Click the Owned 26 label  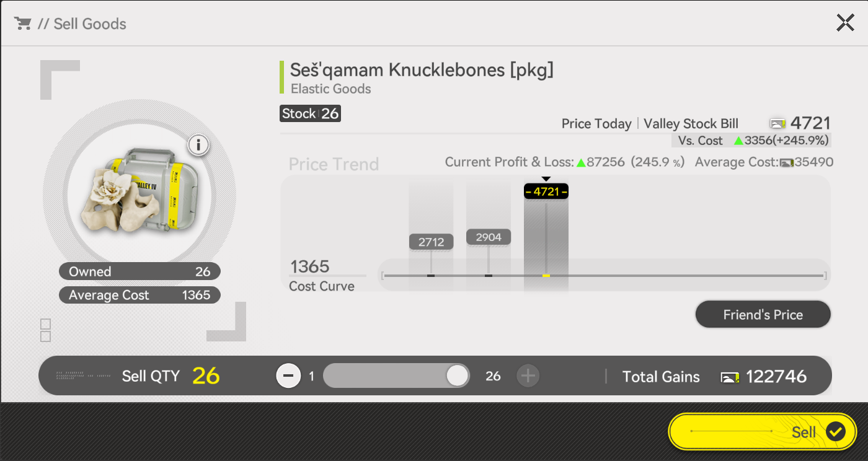(x=139, y=271)
